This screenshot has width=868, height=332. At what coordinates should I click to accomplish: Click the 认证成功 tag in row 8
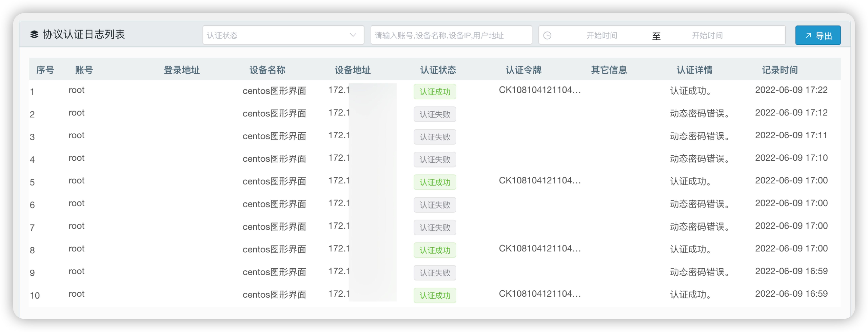[x=435, y=250]
